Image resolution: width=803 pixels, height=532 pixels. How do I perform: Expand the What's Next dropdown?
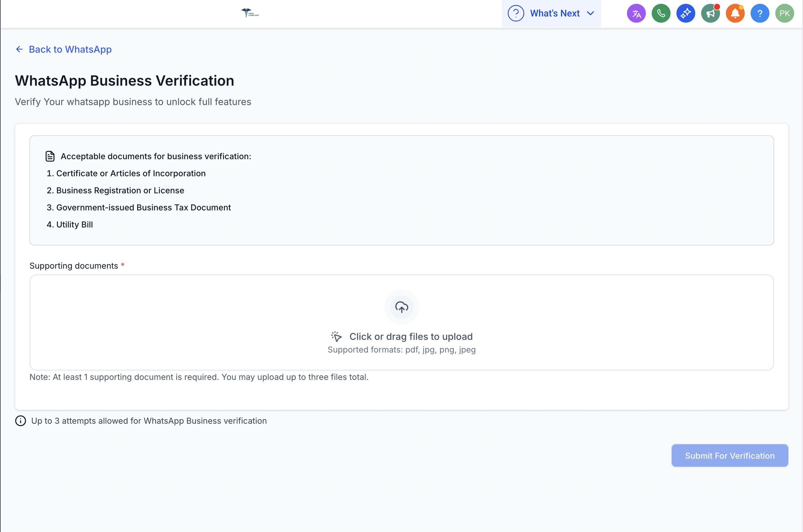pyautogui.click(x=555, y=14)
